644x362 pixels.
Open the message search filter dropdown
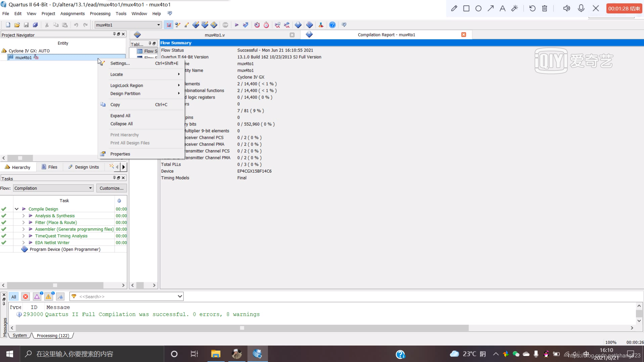point(180,296)
